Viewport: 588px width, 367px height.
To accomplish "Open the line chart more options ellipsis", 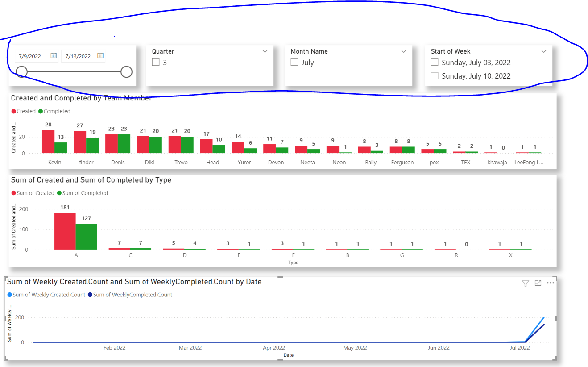I will click(551, 283).
